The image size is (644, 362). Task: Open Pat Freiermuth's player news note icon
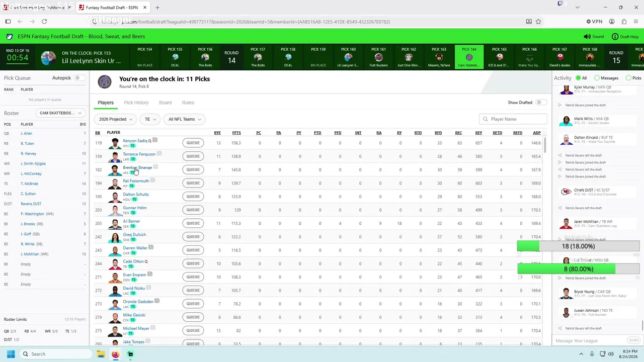point(152,180)
